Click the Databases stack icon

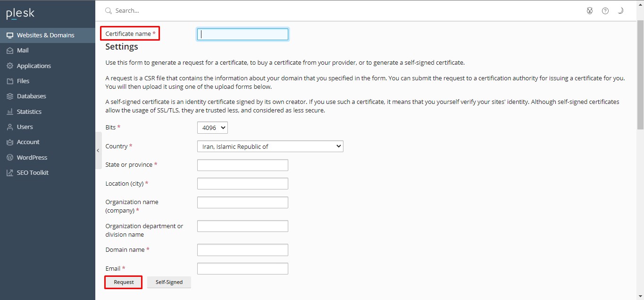click(9, 96)
